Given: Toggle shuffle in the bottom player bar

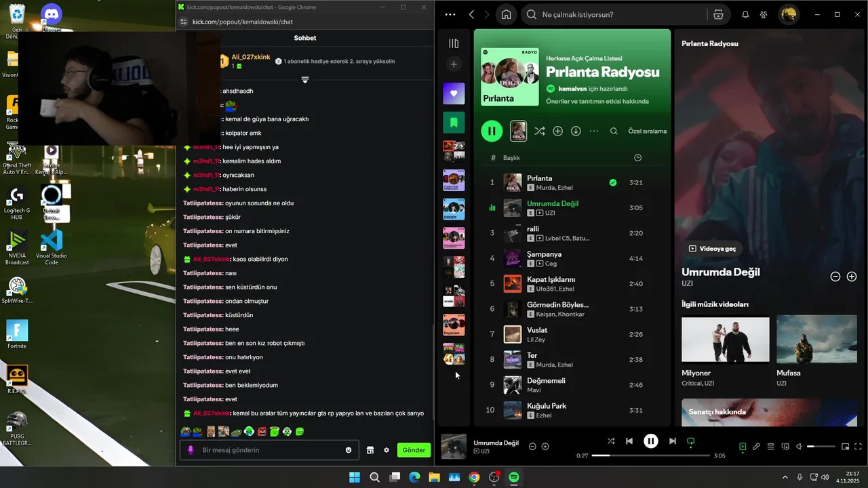Looking at the screenshot, I should tap(611, 441).
